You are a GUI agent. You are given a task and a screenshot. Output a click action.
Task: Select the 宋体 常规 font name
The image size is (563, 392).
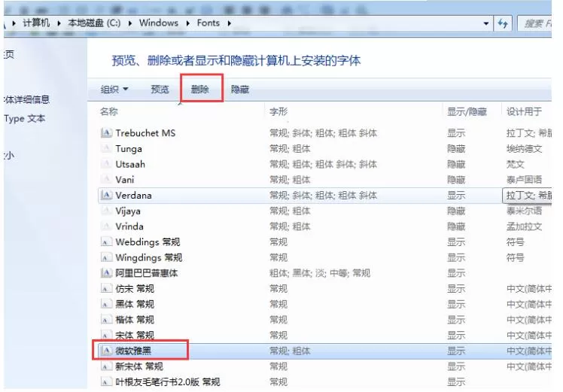[x=135, y=336]
